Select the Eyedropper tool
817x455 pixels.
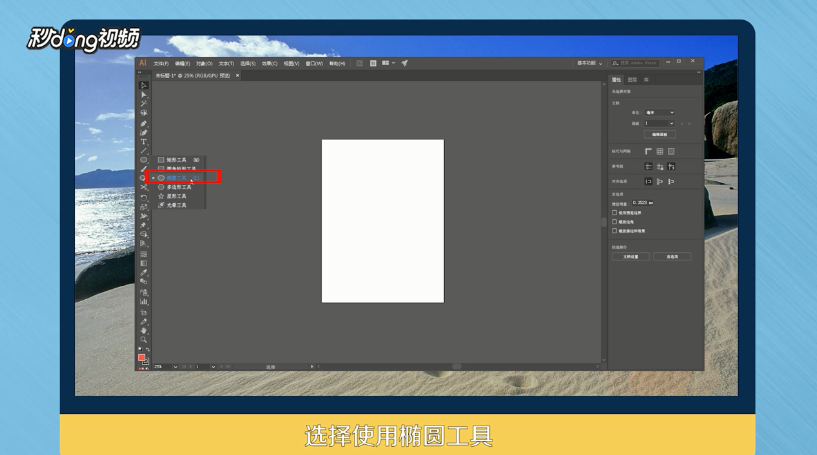144,273
